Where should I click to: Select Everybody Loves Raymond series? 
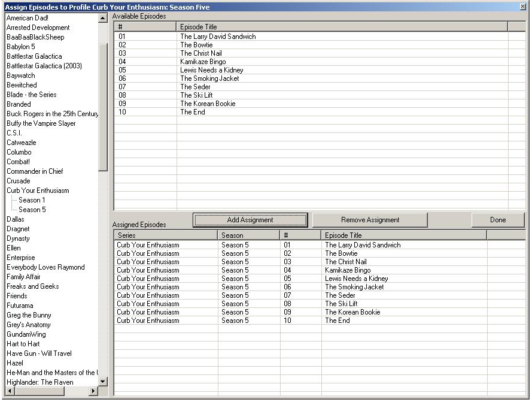click(45, 267)
